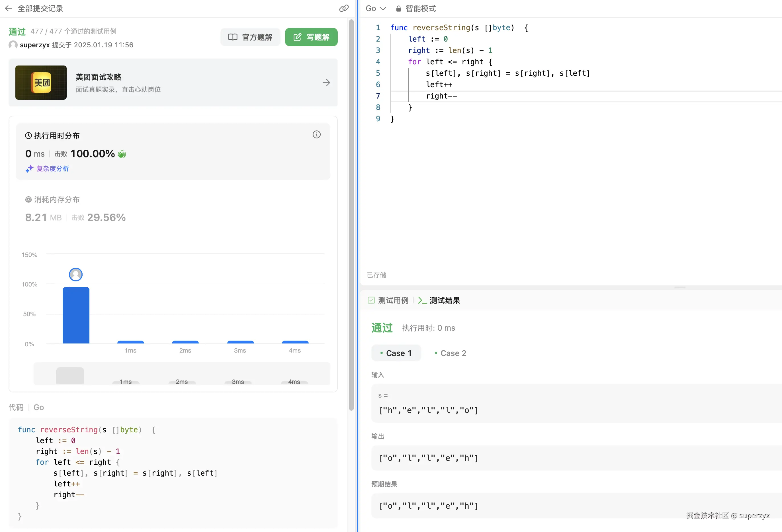Click the info icon in 执行用时分布 card
The image size is (782, 532).
(x=316, y=135)
